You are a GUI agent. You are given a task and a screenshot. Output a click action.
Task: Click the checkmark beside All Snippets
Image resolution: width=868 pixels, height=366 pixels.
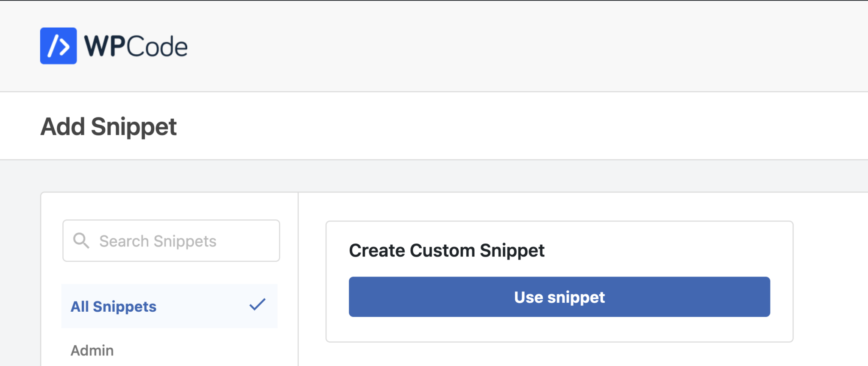coord(257,305)
